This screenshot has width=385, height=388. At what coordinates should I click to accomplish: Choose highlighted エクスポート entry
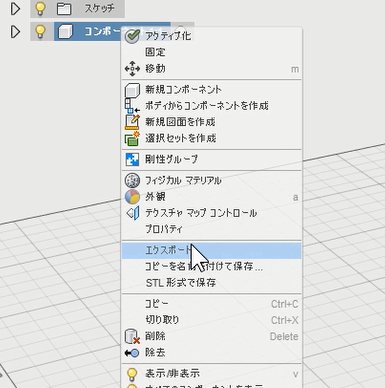pyautogui.click(x=212, y=251)
